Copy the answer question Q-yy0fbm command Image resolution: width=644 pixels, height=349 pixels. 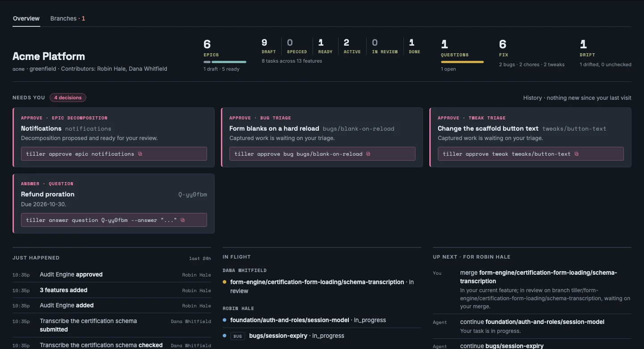182,220
